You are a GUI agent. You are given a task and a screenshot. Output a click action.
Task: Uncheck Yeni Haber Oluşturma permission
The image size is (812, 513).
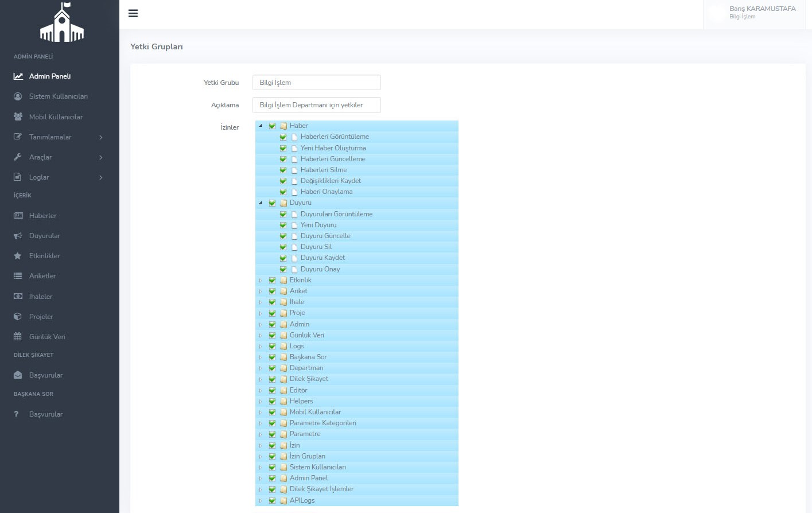[283, 148]
